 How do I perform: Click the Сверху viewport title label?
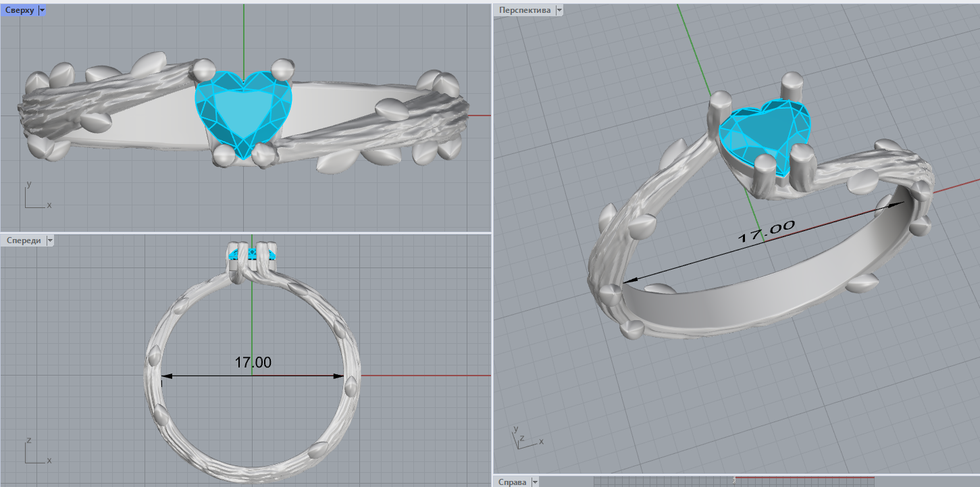tap(20, 10)
